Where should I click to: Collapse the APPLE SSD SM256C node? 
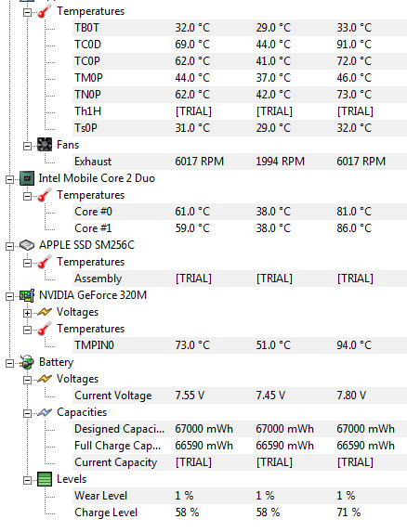9,246
